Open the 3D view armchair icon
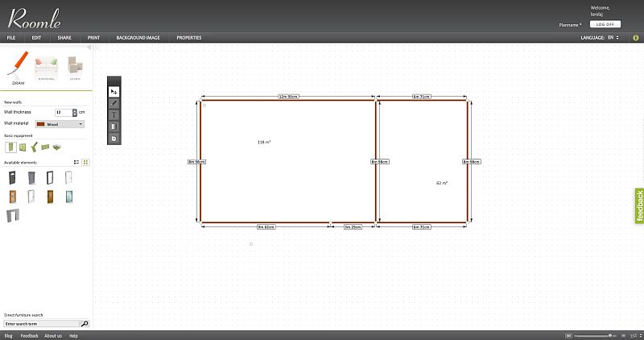The width and height of the screenshot is (644, 340). pos(75,65)
